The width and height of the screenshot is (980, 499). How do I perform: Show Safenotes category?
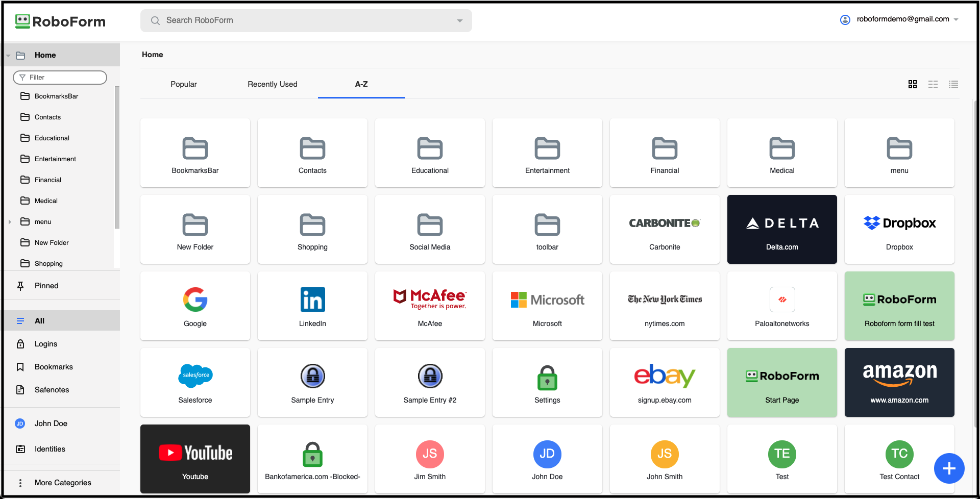click(62, 390)
